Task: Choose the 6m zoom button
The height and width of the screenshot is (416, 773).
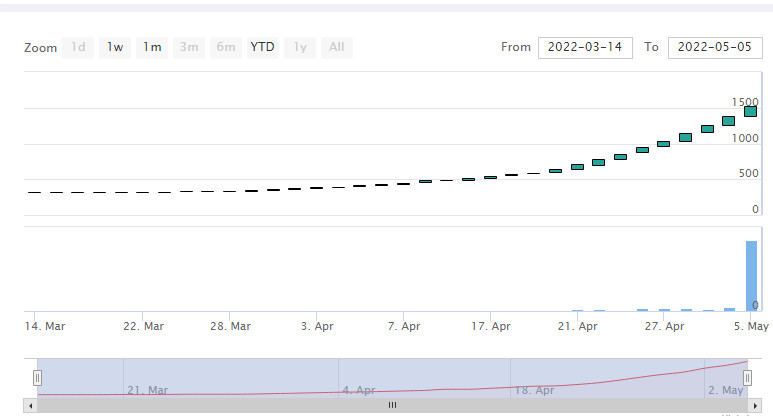Action: [x=226, y=47]
